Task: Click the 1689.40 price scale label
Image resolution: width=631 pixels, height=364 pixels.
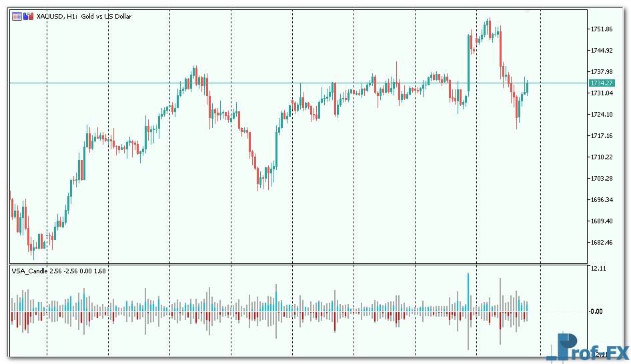Action: [x=601, y=221]
